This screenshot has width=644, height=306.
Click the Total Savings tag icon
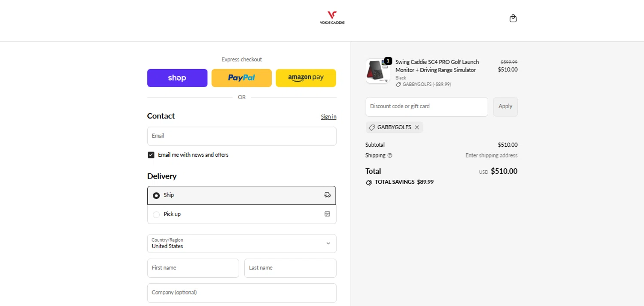369,182
